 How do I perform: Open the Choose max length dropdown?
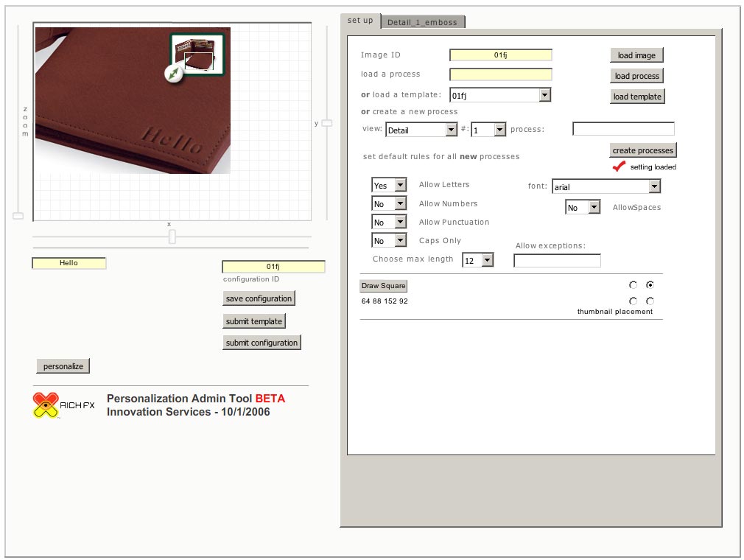pyautogui.click(x=478, y=260)
